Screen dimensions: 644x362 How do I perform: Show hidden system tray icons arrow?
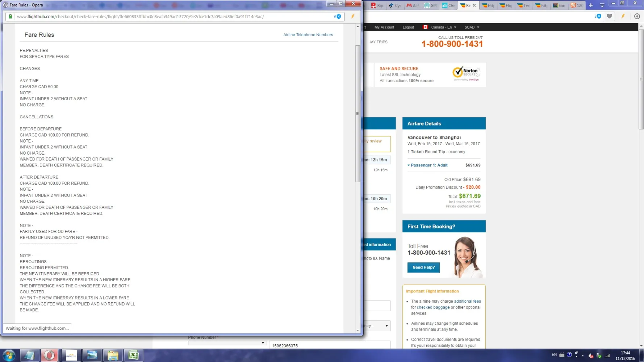click(x=583, y=355)
